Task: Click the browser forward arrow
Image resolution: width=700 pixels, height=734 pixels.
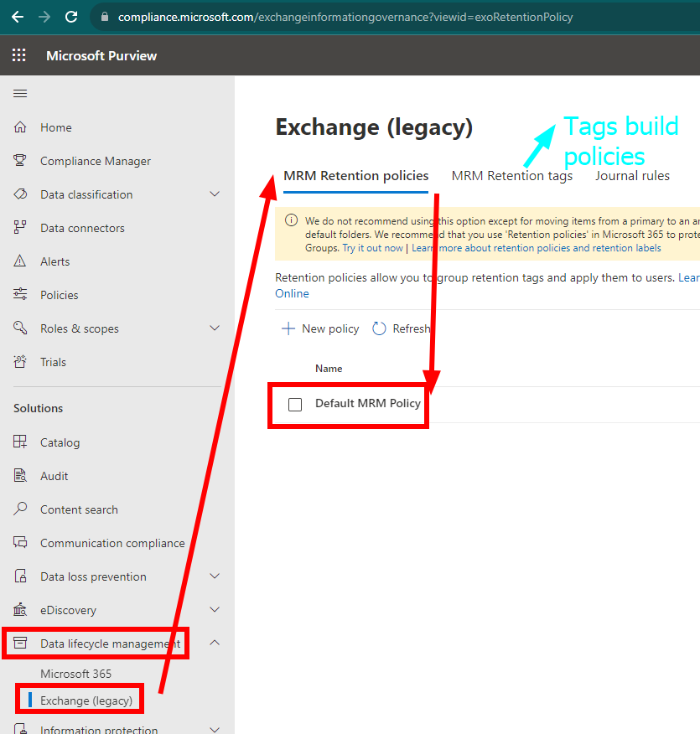Action: [44, 18]
